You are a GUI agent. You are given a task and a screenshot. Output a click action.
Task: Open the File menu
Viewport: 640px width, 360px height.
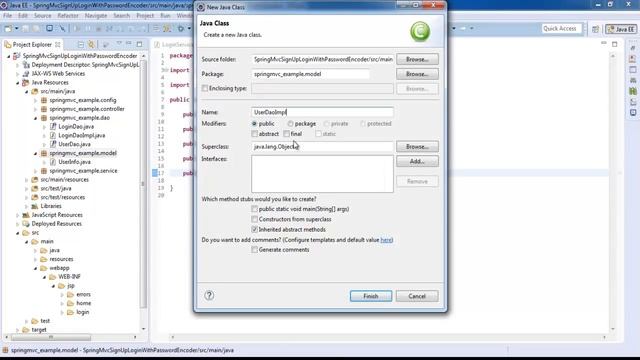point(7,16)
